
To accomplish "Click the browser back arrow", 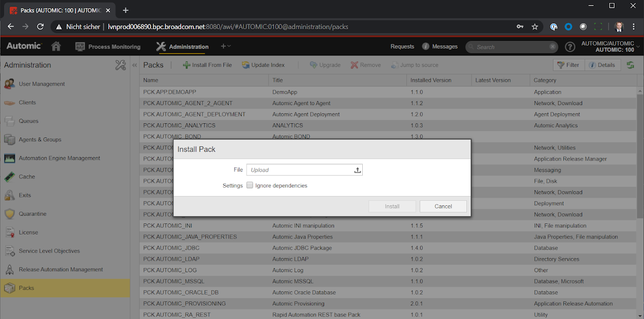I will point(11,27).
